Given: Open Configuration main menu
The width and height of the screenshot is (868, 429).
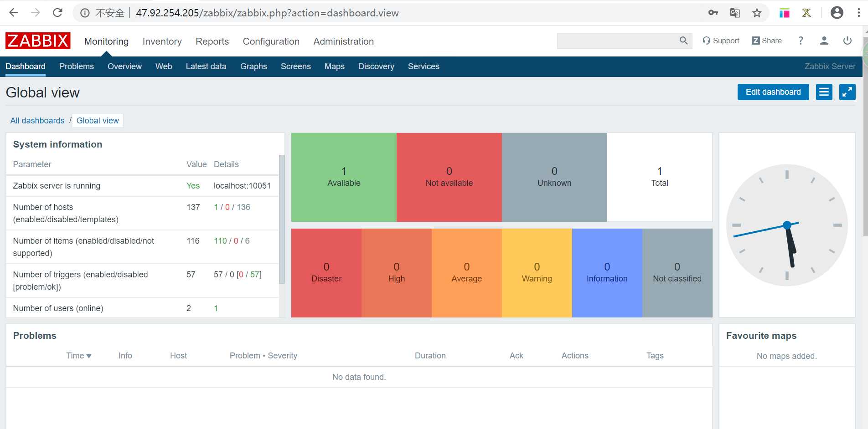Looking at the screenshot, I should (271, 41).
